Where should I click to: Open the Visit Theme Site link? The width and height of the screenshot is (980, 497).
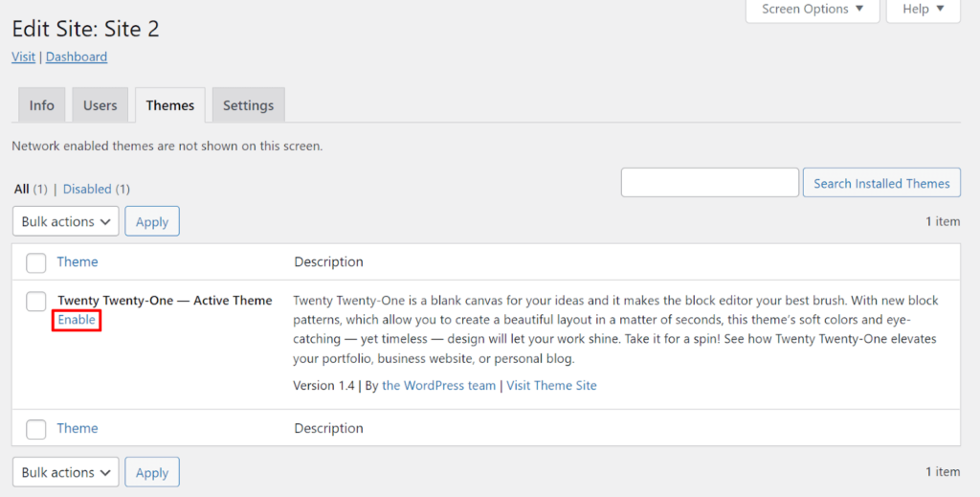[x=551, y=385]
